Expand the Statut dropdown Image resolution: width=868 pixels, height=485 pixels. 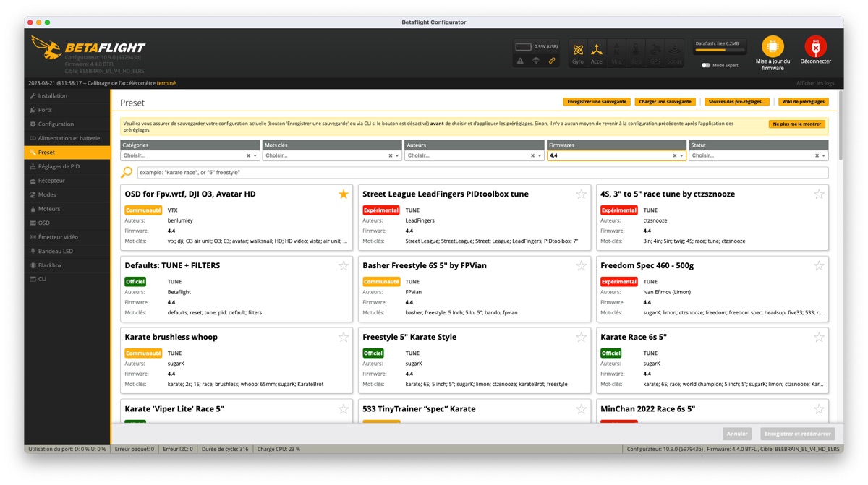click(x=824, y=156)
